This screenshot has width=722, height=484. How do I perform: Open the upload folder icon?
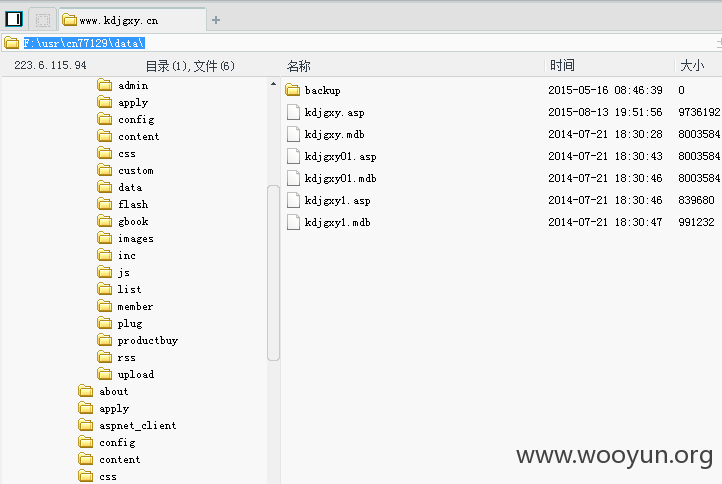[x=105, y=374]
